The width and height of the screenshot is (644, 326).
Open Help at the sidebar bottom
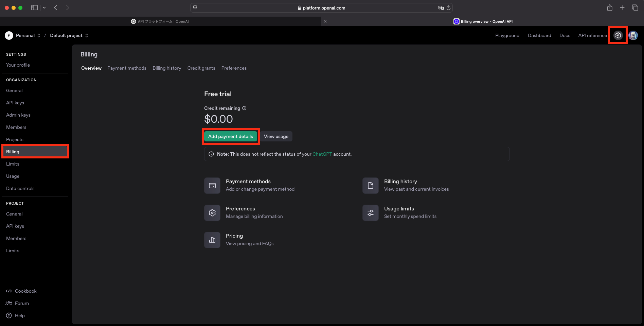[x=15, y=315]
